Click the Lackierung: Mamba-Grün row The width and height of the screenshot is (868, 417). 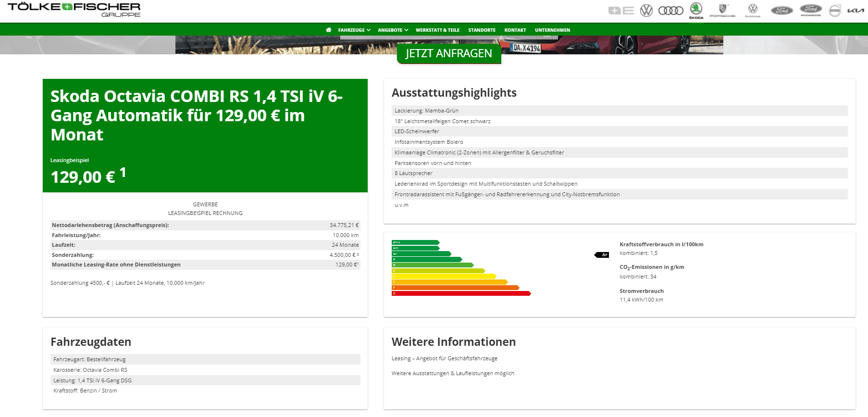pyautogui.click(x=620, y=111)
